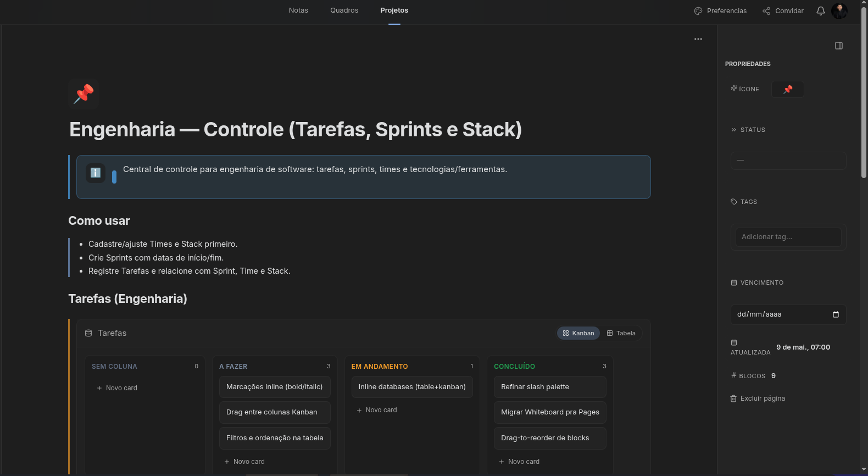The height and width of the screenshot is (476, 868).
Task: Click scroll down arrow on scrollbar
Action: [864, 469]
